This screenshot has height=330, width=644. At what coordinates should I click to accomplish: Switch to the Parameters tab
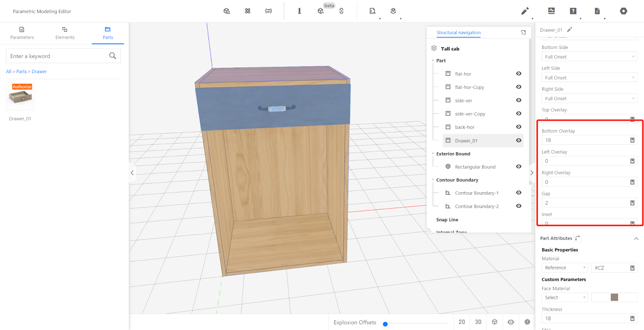click(22, 33)
